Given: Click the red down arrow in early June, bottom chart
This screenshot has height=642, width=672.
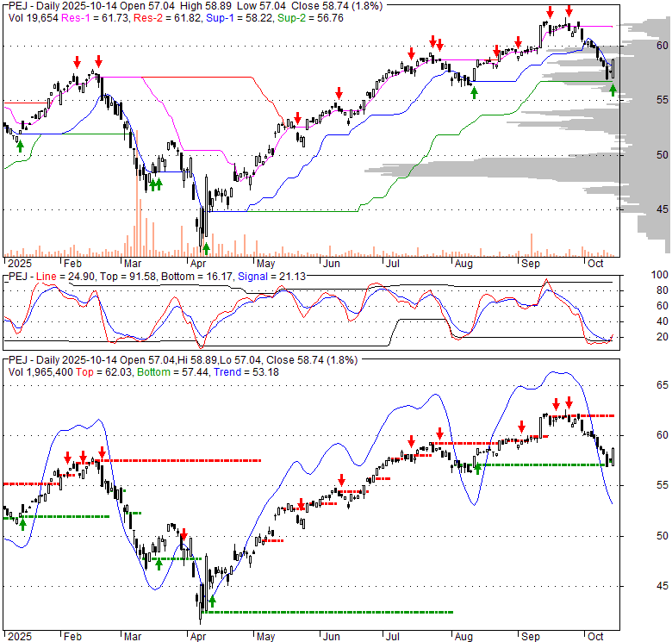Looking at the screenshot, I should pos(341,480).
